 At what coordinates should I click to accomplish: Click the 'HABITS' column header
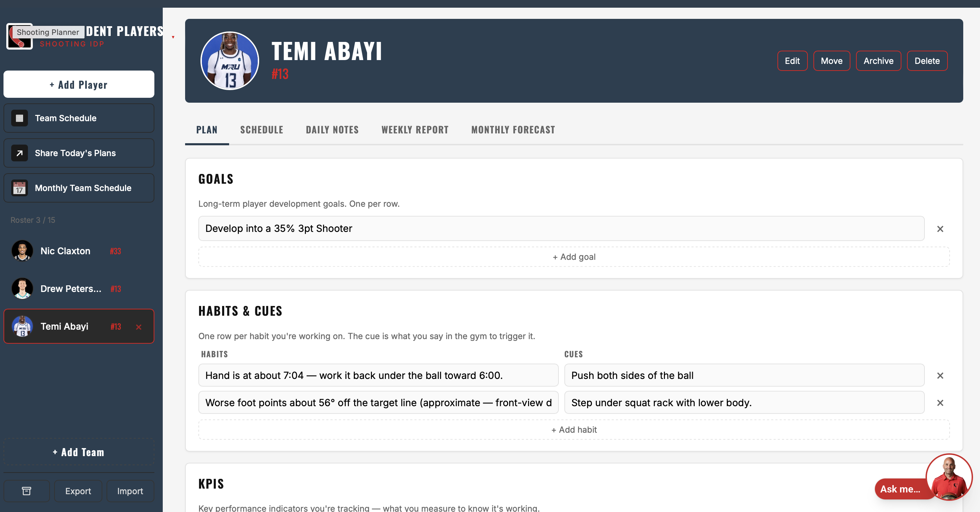(x=214, y=354)
